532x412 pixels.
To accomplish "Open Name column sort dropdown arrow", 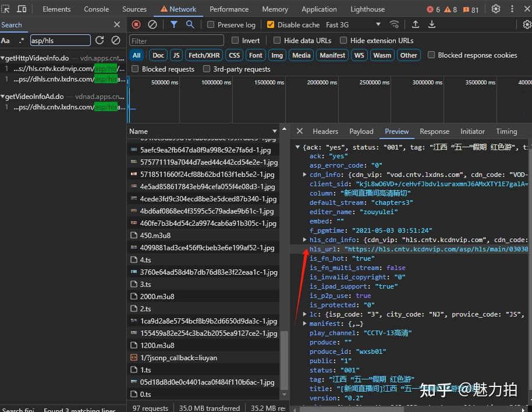I will tap(275, 132).
